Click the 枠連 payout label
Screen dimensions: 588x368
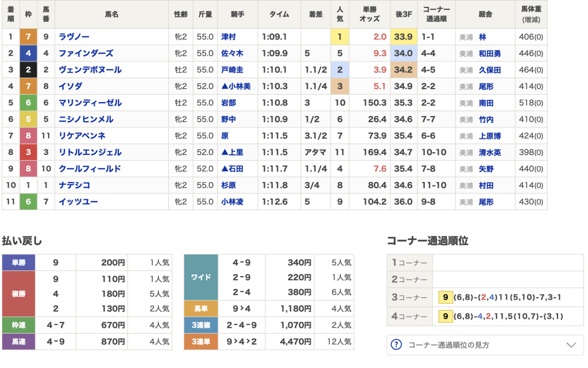19,326
